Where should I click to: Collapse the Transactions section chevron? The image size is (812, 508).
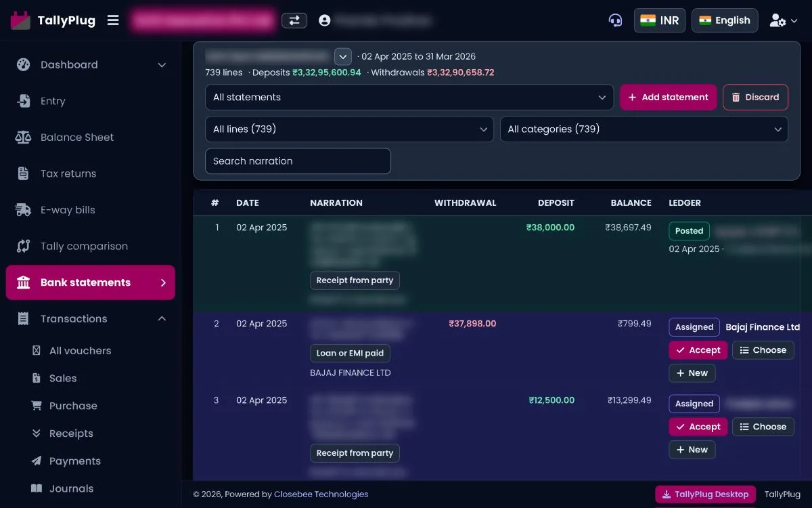coord(162,318)
